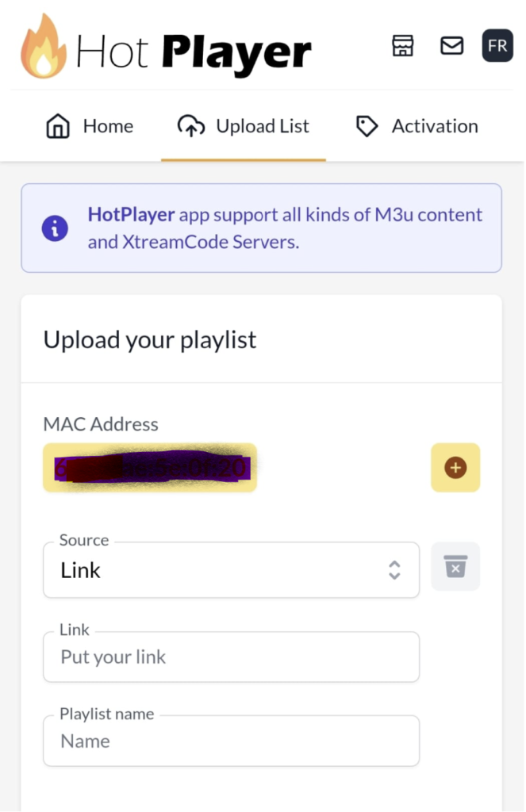526x812 pixels.
Task: Click the Put your link field
Action: coord(231,657)
